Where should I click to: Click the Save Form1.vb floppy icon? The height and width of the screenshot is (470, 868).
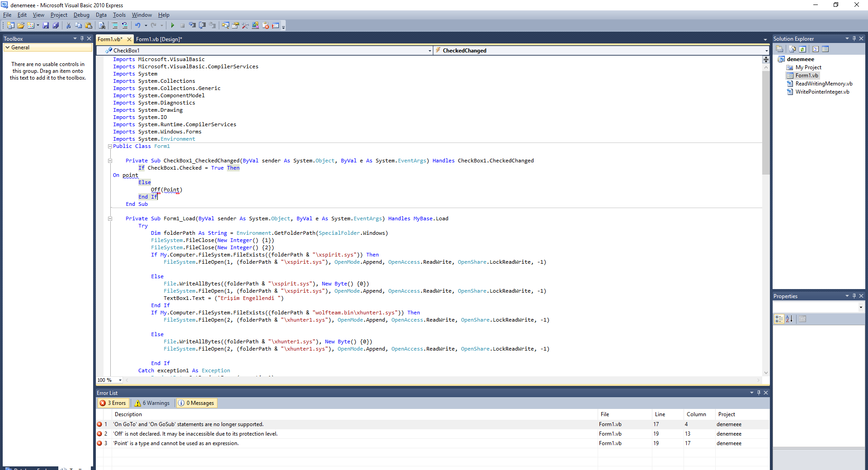pyautogui.click(x=46, y=26)
